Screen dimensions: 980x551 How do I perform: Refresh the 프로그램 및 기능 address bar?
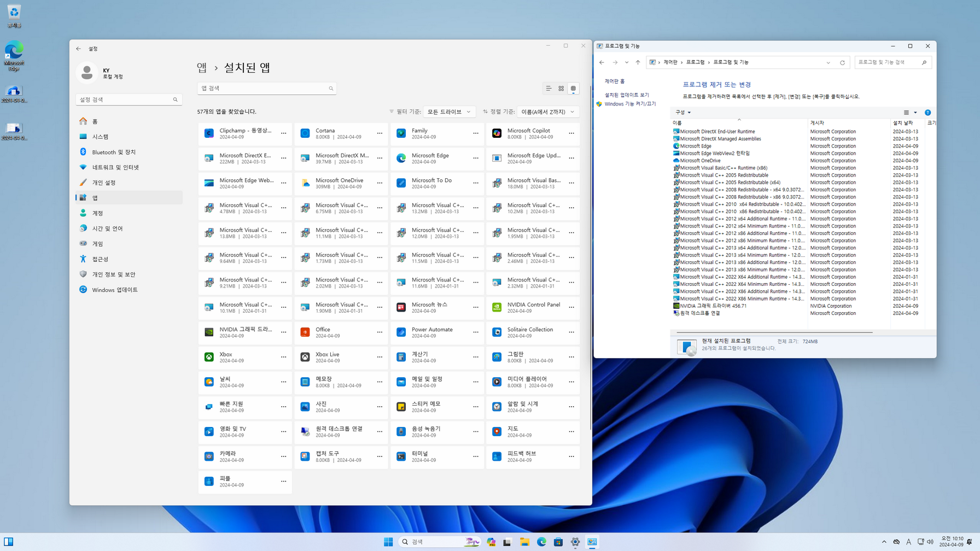pyautogui.click(x=842, y=62)
